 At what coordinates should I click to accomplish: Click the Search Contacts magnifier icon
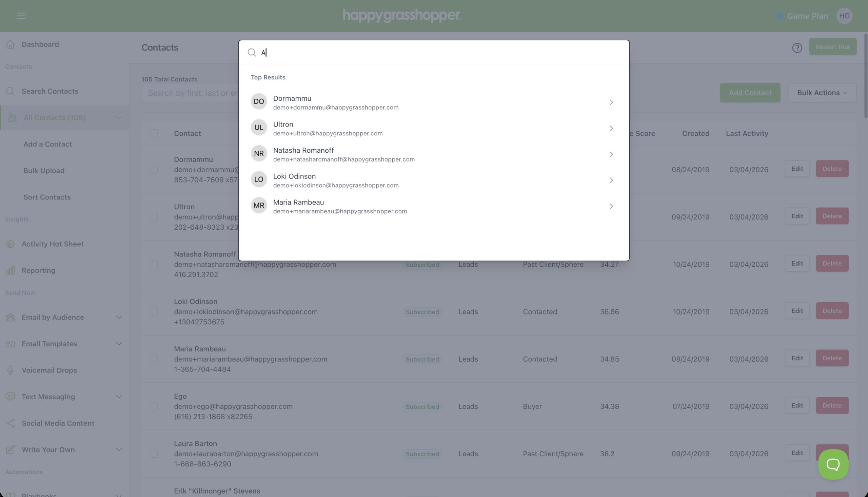click(10, 91)
